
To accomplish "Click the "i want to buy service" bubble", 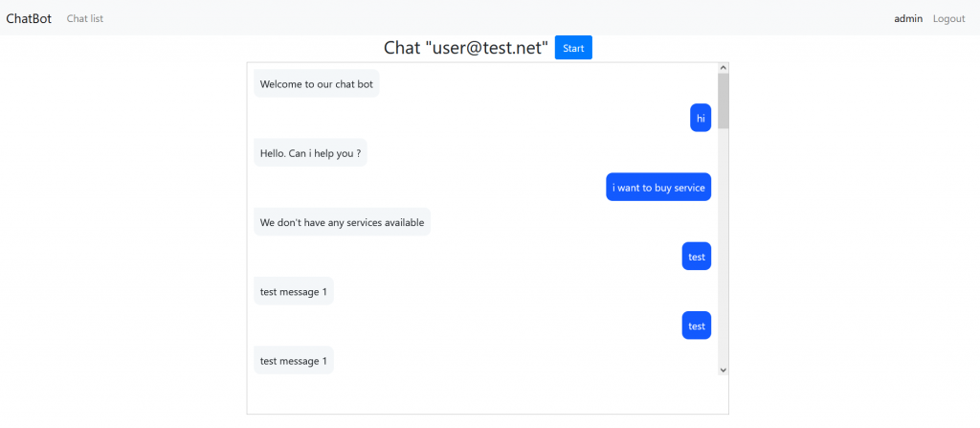I will [658, 188].
